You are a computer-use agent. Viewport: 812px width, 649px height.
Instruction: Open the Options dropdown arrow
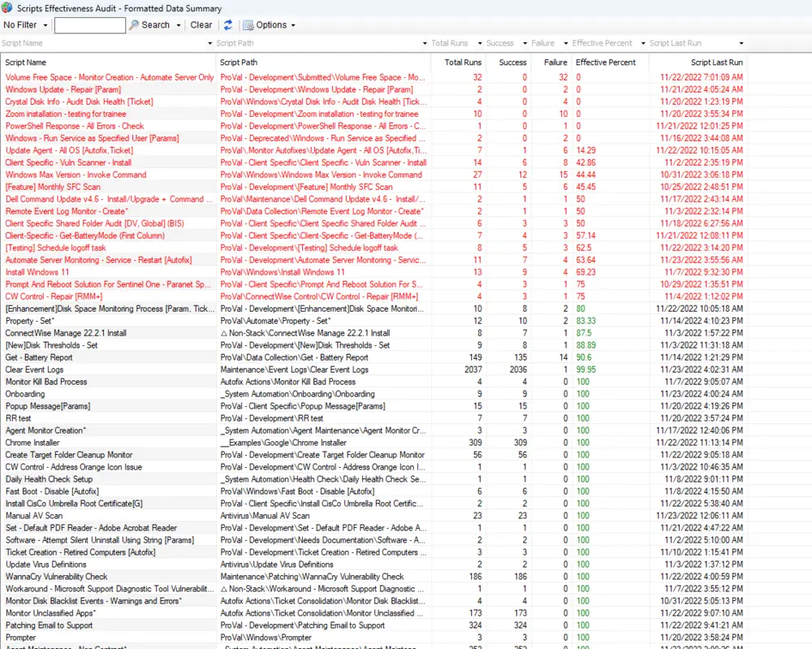click(293, 25)
